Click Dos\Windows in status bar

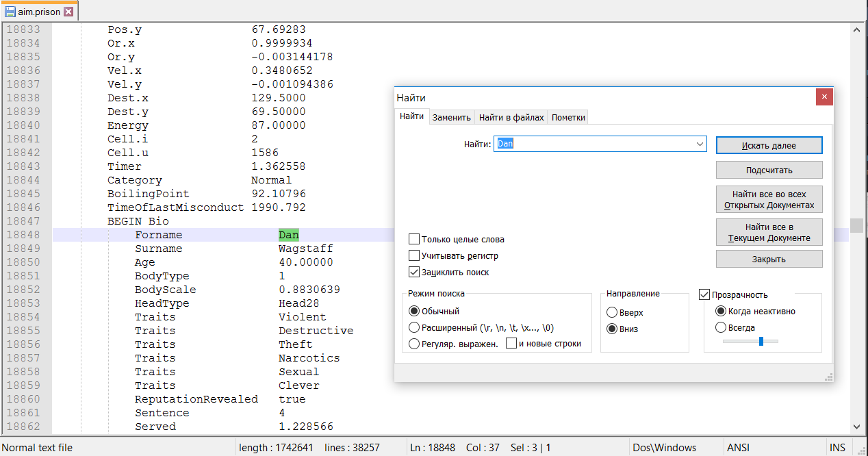click(665, 448)
